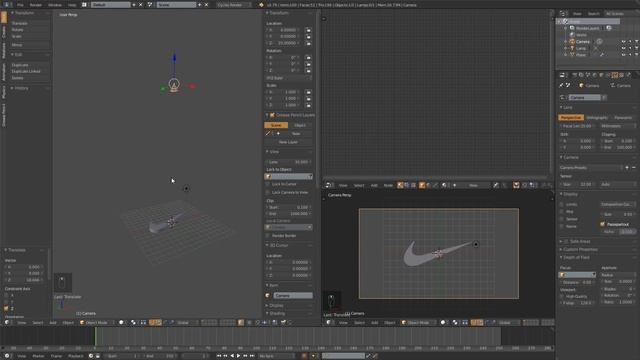Uncheck the Passepartout checkbox
Viewport: 640px width, 360px height.
(602, 224)
